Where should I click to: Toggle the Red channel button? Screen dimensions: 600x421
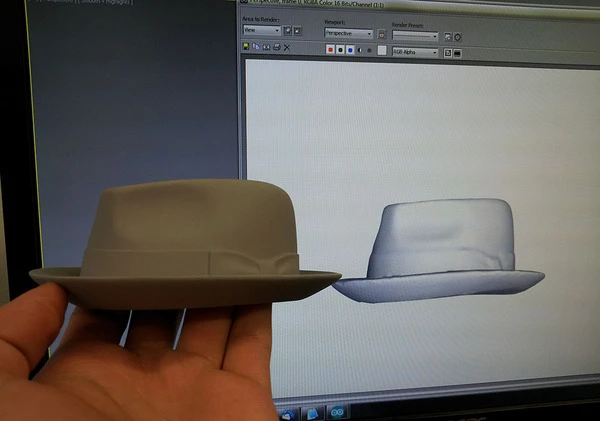[x=330, y=49]
